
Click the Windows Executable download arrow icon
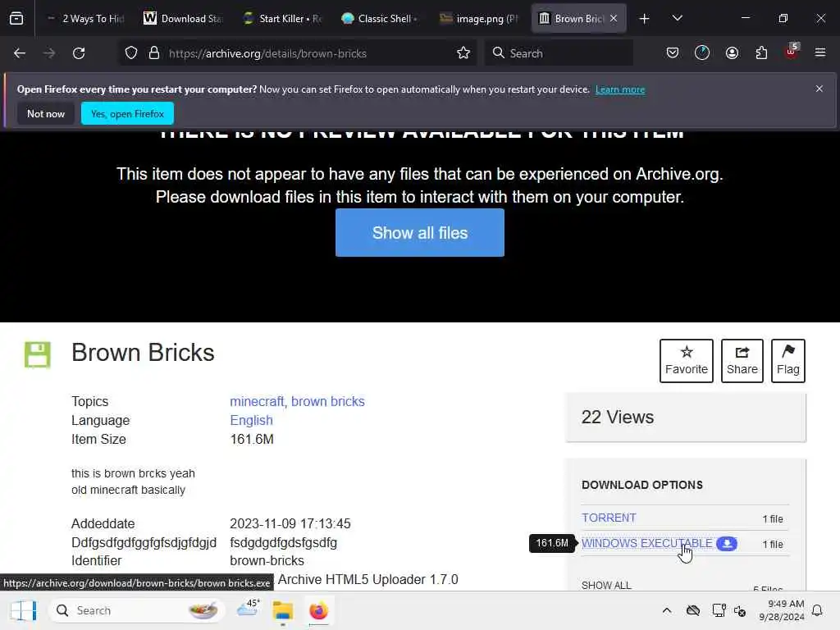727,543
